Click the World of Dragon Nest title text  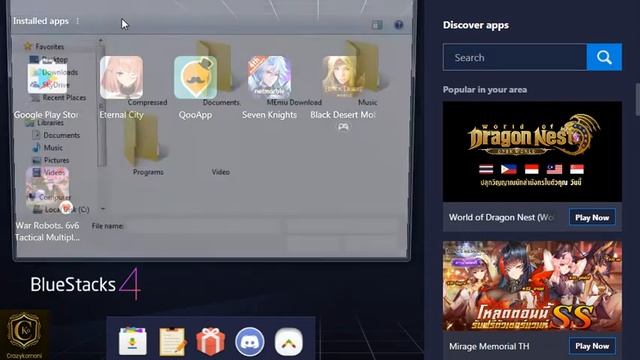click(x=501, y=218)
